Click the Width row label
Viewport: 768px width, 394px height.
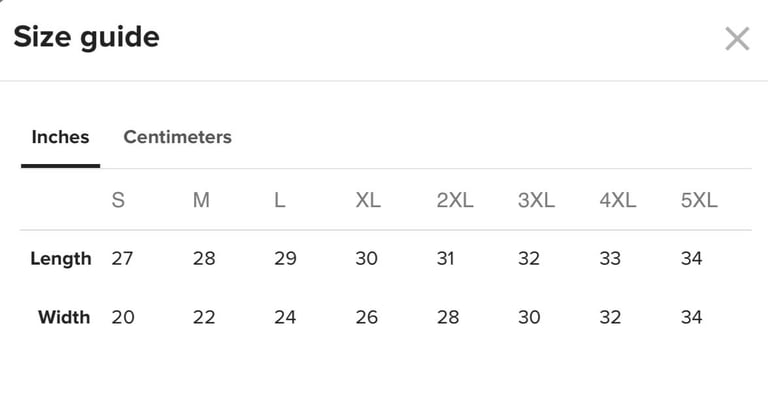tap(64, 317)
